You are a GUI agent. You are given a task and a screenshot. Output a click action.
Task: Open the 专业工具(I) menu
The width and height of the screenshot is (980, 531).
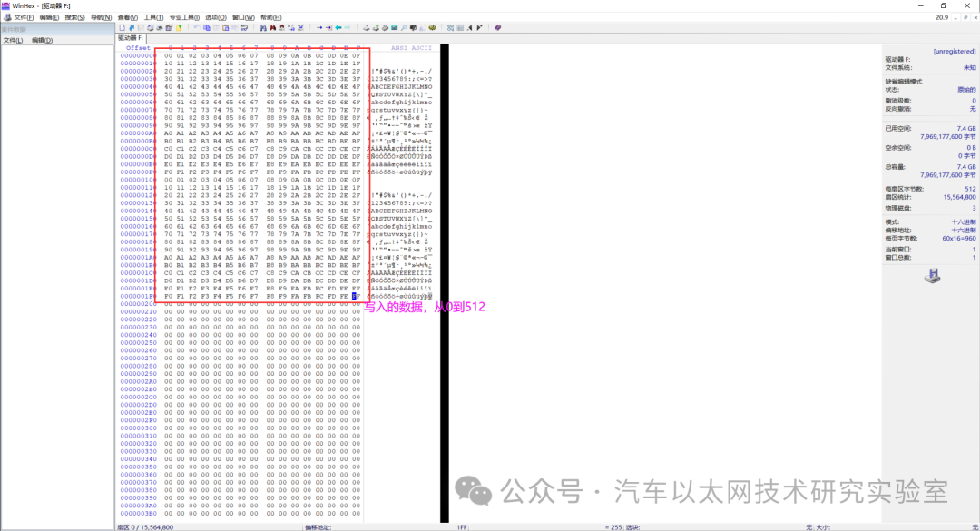click(x=184, y=17)
